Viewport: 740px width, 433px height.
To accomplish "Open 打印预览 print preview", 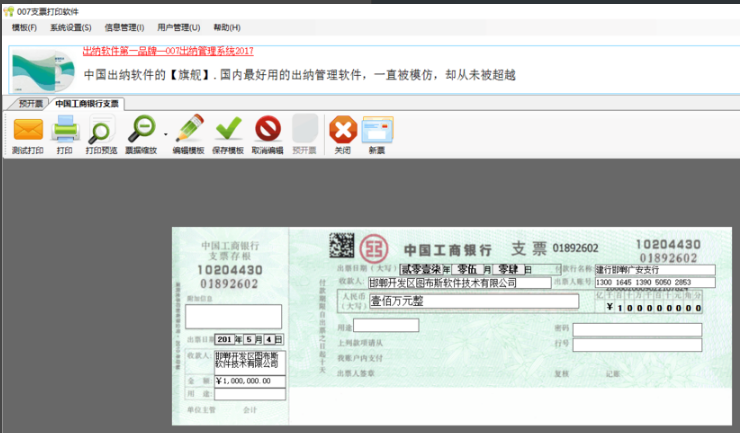I will point(101,129).
